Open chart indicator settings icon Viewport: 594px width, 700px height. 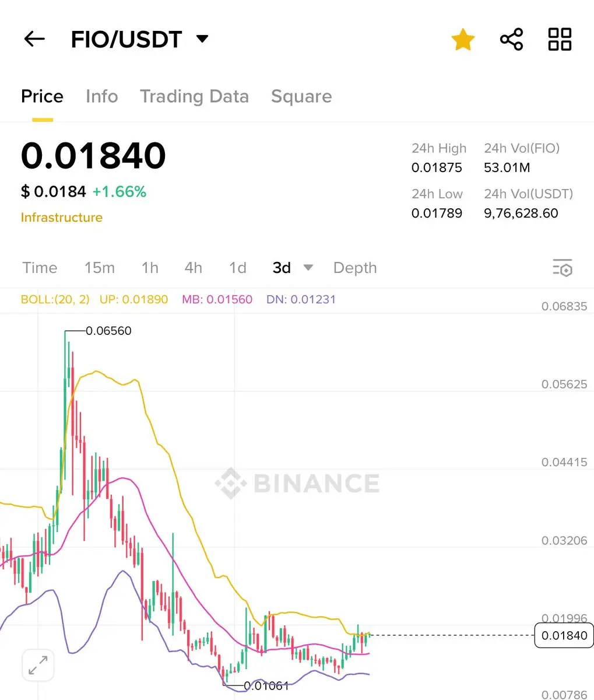(563, 268)
